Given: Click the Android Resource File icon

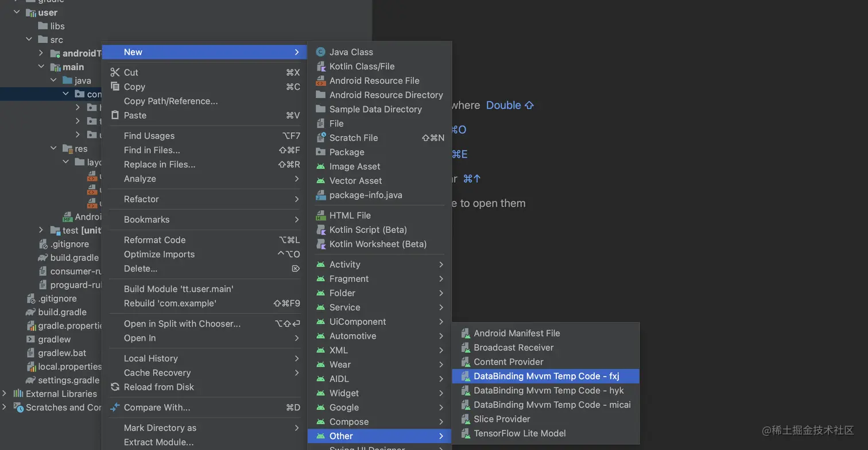Looking at the screenshot, I should coord(321,81).
